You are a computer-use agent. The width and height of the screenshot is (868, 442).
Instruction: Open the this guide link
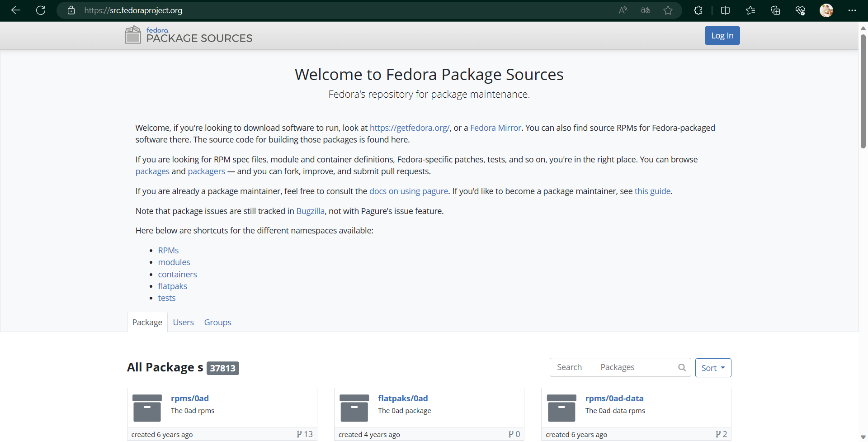(652, 191)
